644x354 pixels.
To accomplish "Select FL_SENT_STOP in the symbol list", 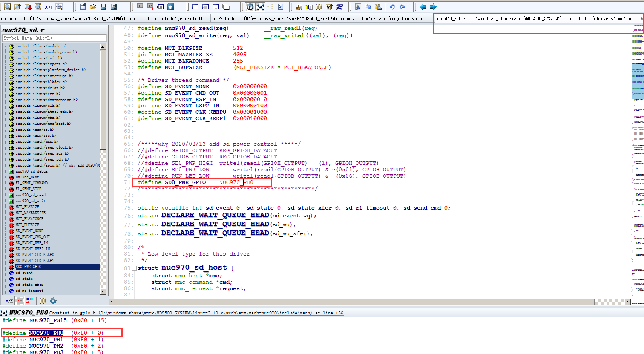I will [29, 189].
